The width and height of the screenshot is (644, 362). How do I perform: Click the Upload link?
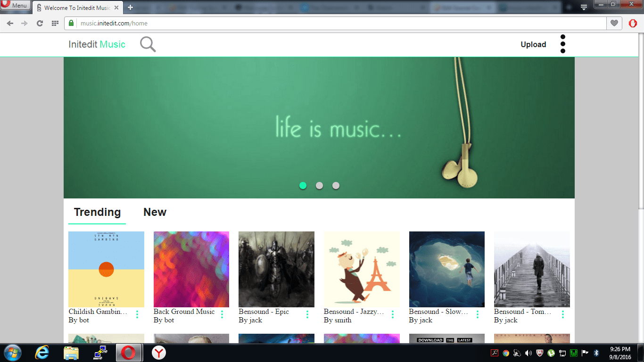(x=533, y=44)
